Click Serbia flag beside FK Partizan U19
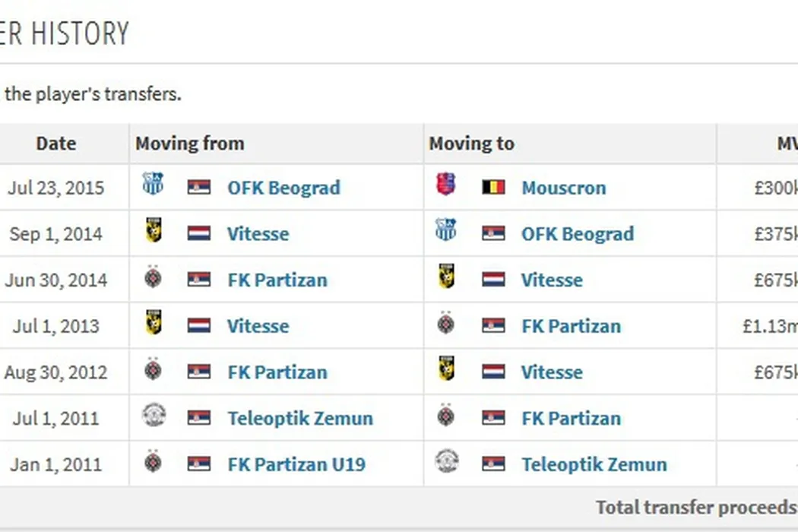 (x=199, y=464)
